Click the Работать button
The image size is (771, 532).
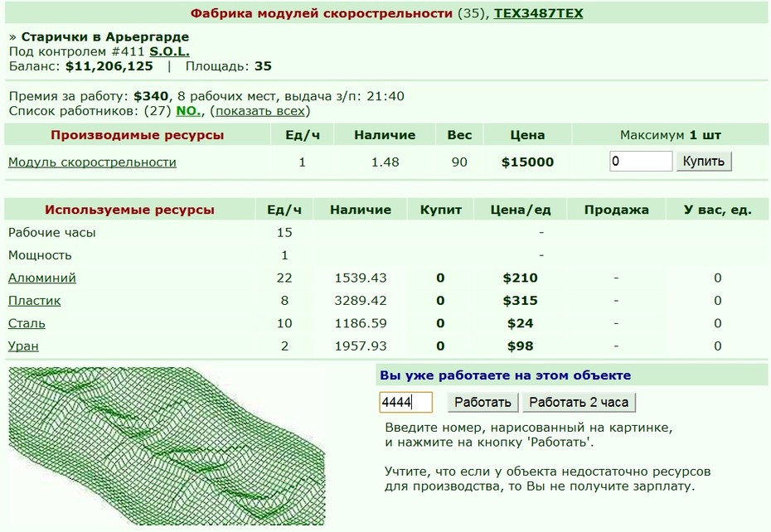(x=482, y=402)
